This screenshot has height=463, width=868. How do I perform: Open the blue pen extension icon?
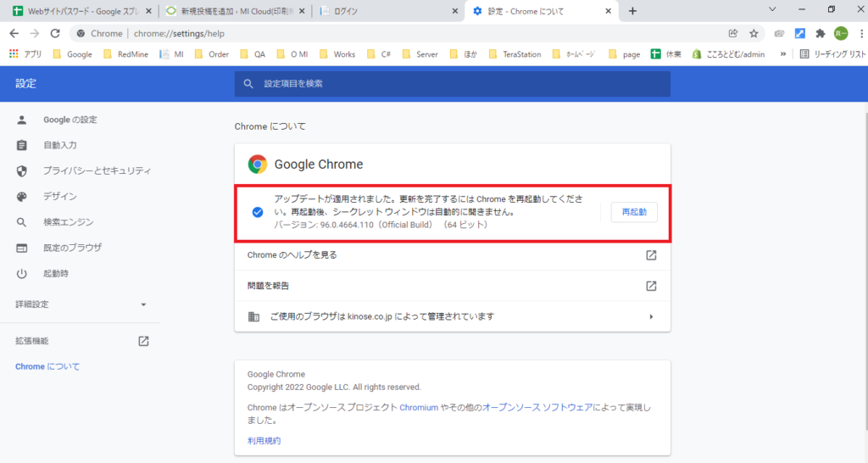click(800, 33)
